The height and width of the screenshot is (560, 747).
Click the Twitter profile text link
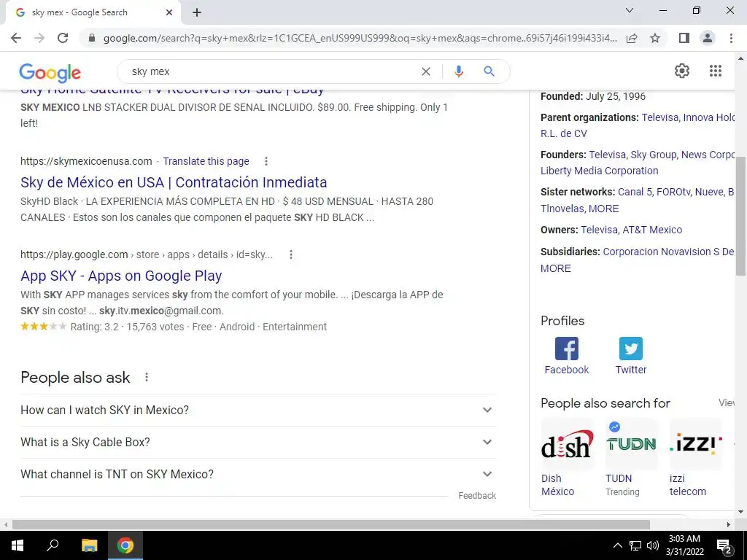pos(631,370)
